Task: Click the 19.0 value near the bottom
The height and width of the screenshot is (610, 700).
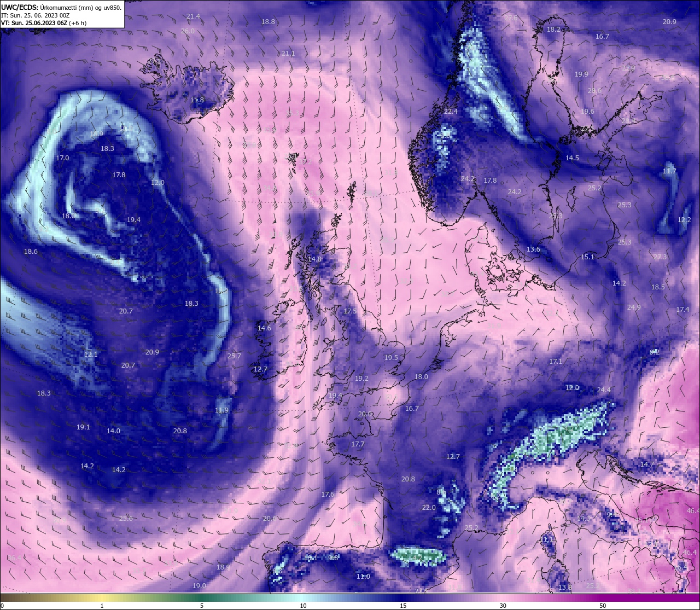Action: coord(199,585)
